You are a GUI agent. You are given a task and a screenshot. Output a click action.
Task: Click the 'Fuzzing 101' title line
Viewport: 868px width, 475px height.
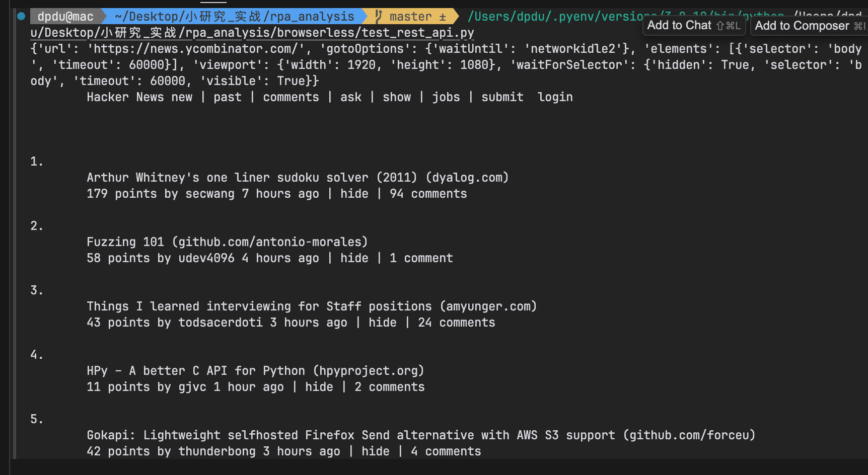227,242
